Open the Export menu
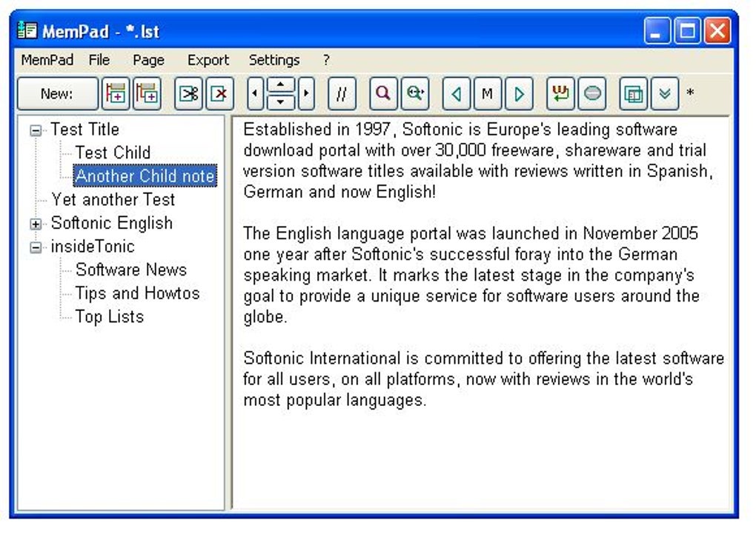 (x=208, y=60)
